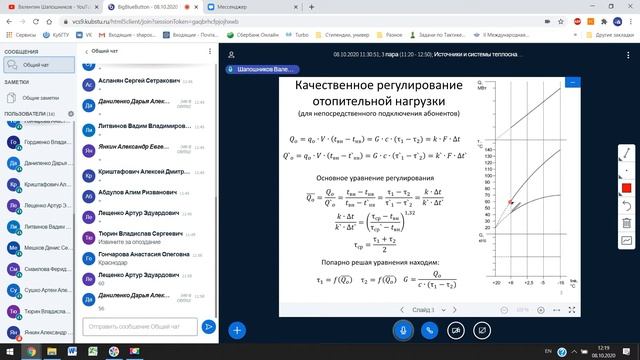Open a new browser tab
The width and height of the screenshot is (640, 360).
(x=311, y=7)
